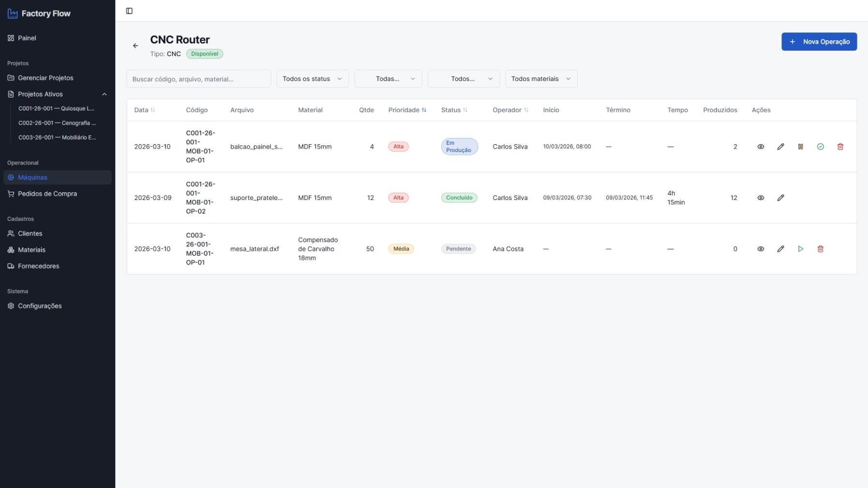Start the mesa_lateral.dxf pending operation
868x488 pixels.
(x=800, y=249)
